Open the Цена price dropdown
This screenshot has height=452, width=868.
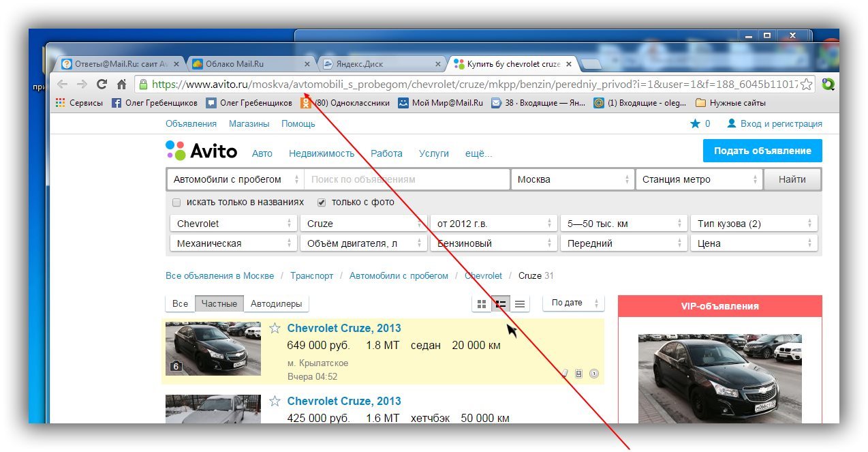point(754,243)
